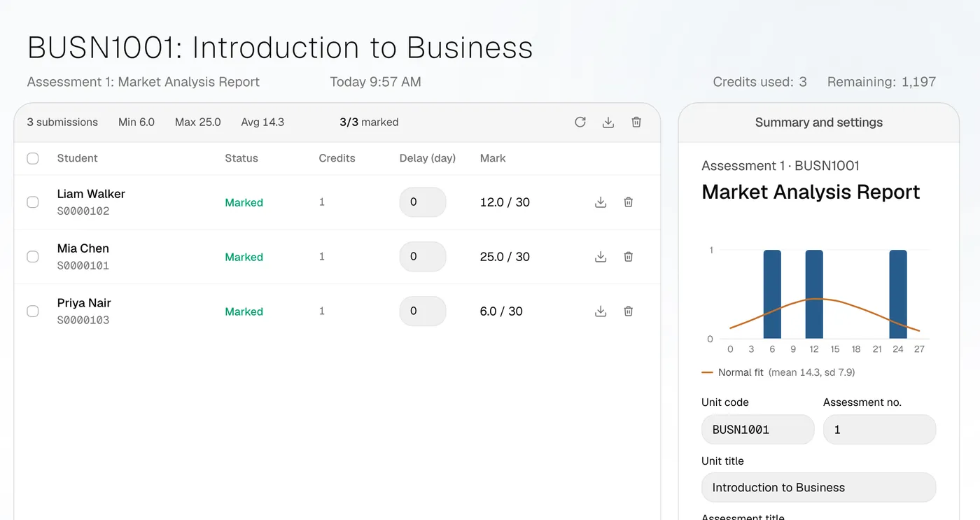
Task: Click the Market Analysis Report panel title
Action: point(811,192)
